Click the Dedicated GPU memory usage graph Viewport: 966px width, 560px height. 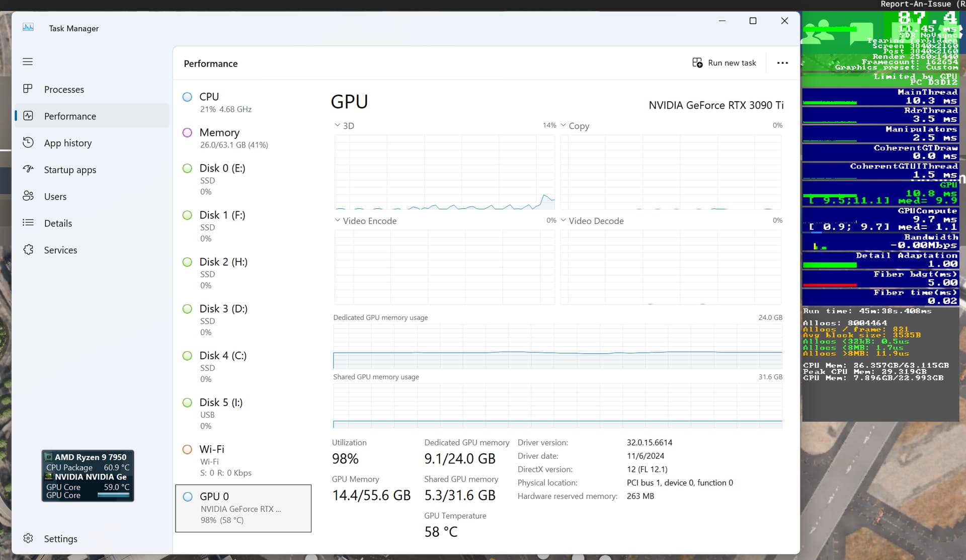coord(557,347)
